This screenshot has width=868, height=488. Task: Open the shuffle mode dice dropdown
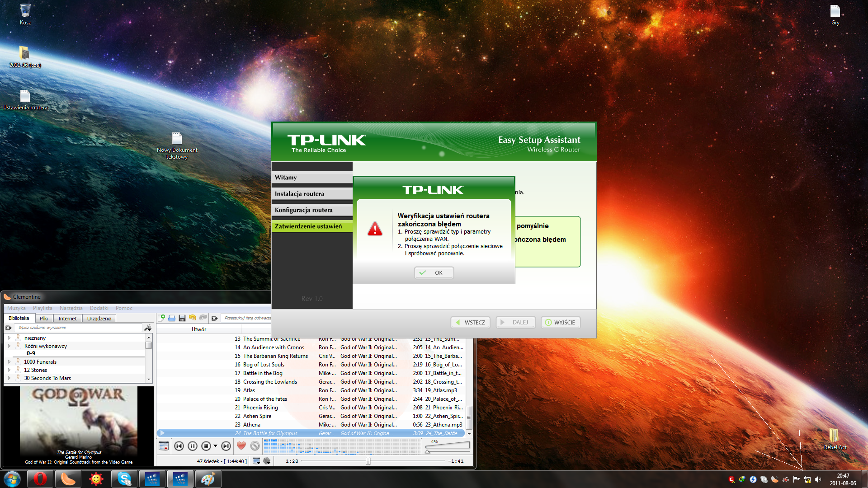267,461
